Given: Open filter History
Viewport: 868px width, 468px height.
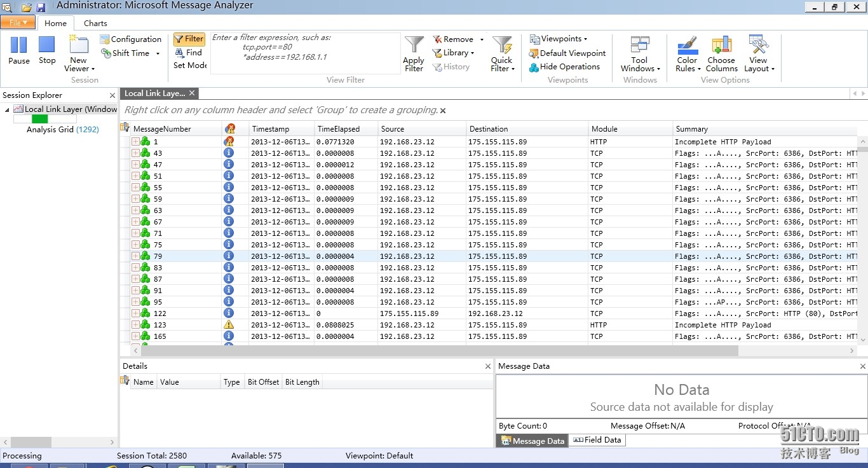Looking at the screenshot, I should tap(451, 67).
